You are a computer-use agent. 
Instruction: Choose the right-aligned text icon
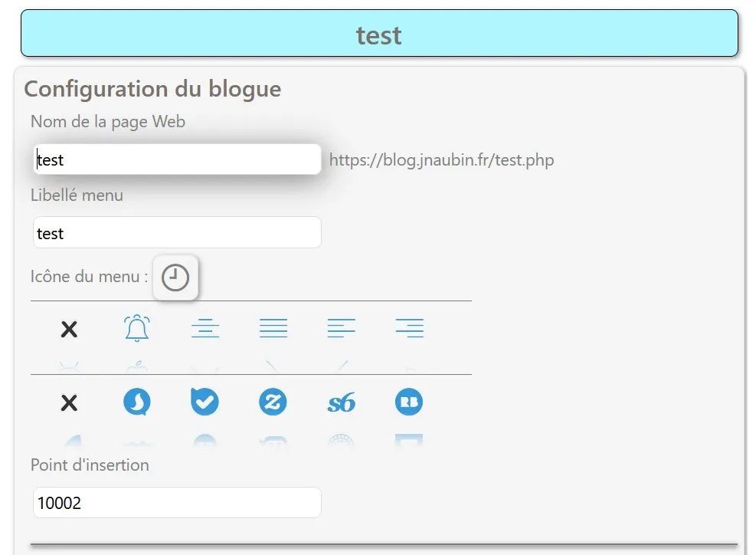tap(409, 328)
